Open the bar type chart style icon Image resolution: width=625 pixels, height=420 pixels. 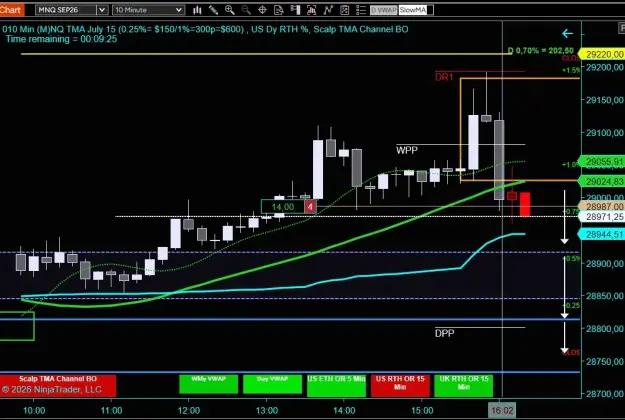coord(197,10)
